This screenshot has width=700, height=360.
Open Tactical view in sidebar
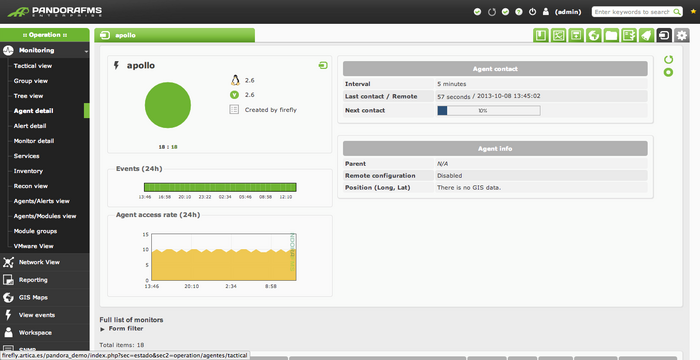coord(33,66)
